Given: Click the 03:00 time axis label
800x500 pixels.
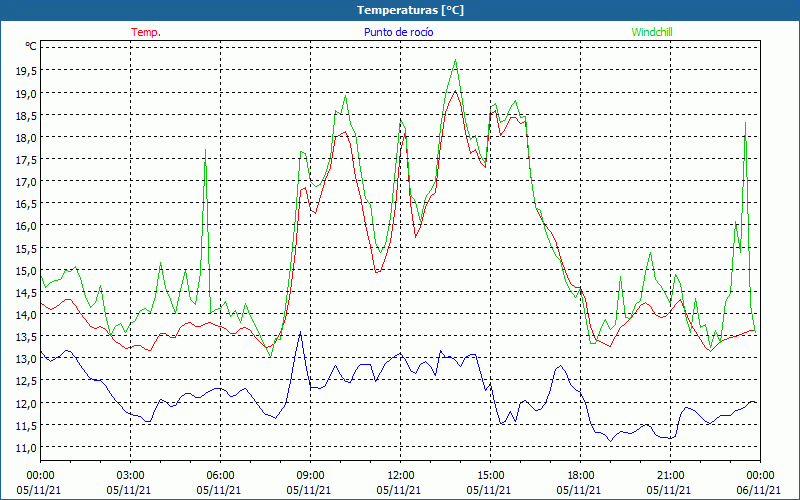Looking at the screenshot, I should [x=130, y=476].
